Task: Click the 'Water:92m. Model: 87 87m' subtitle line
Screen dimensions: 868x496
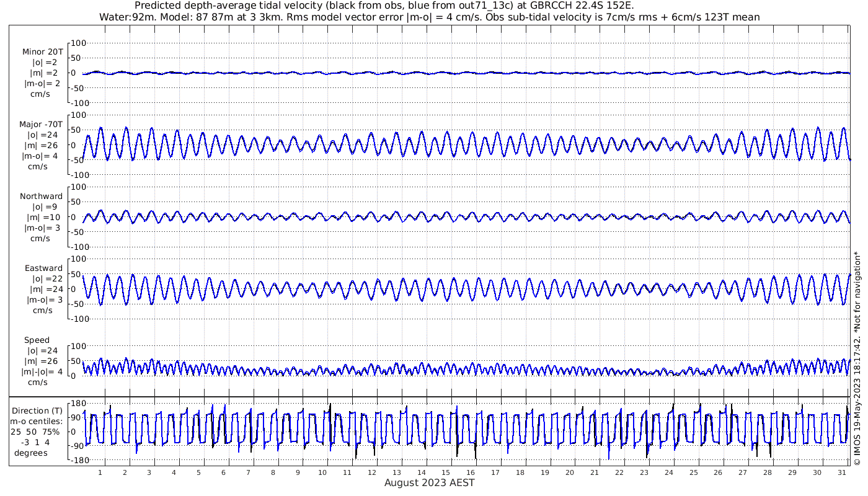Action: click(429, 17)
